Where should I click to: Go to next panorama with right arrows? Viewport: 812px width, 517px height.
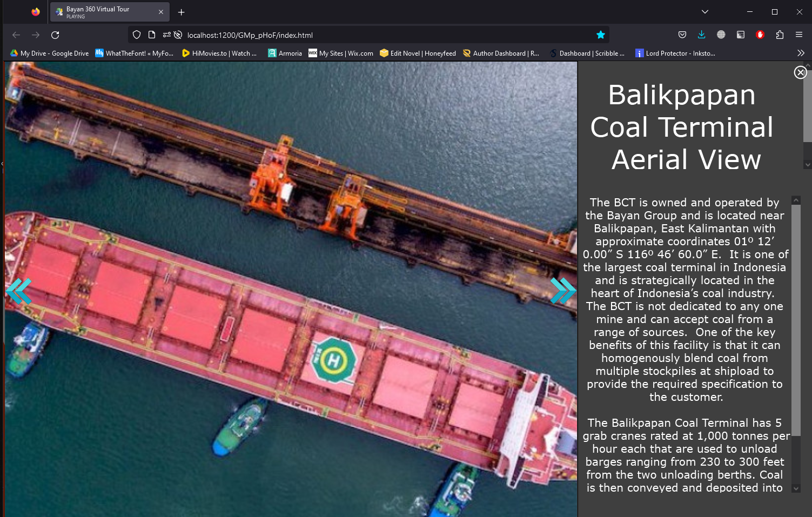(563, 291)
